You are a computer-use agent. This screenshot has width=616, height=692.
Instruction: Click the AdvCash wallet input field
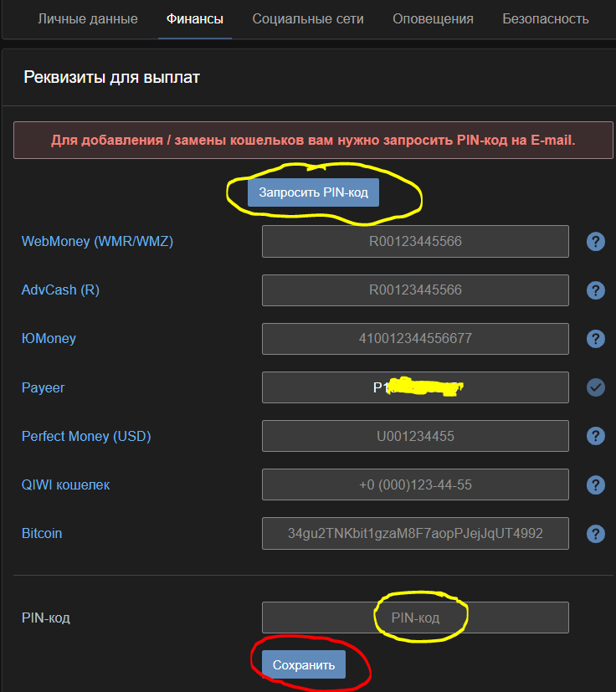pyautogui.click(x=415, y=290)
